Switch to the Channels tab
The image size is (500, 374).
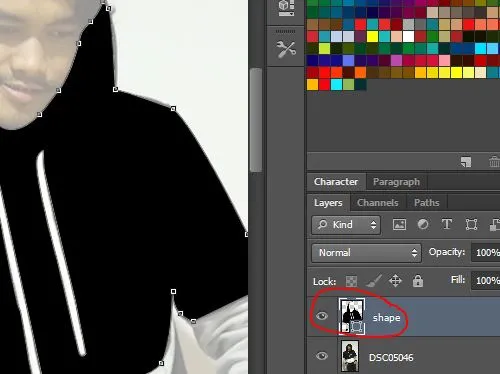click(x=378, y=203)
